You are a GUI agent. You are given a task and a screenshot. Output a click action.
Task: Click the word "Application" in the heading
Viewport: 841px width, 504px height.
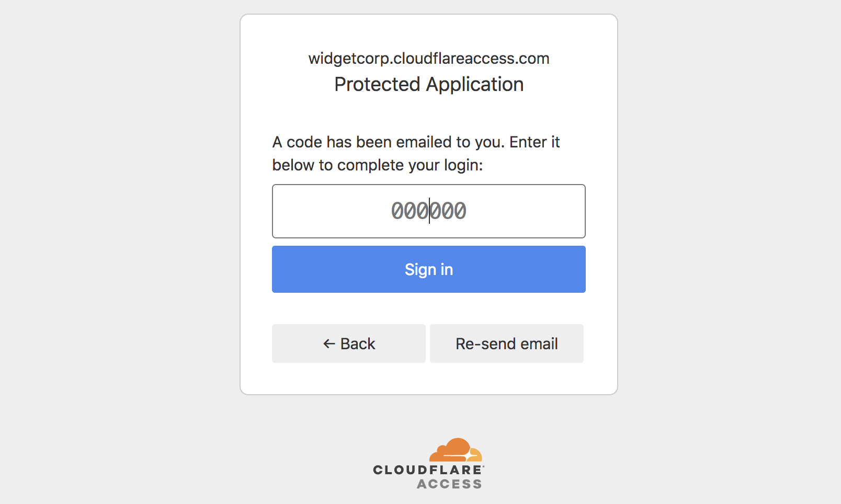475,85
